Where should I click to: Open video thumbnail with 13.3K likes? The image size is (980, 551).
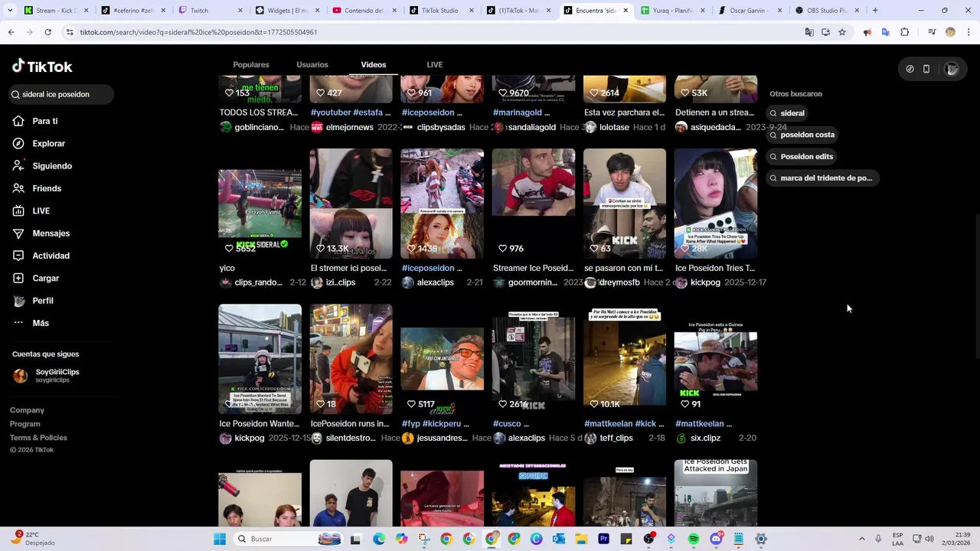tap(351, 204)
